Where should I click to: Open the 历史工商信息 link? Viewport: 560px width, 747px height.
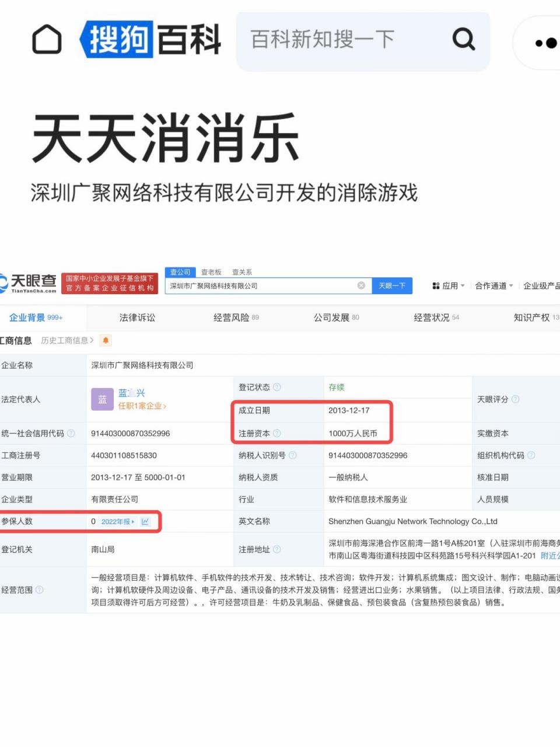click(67, 340)
